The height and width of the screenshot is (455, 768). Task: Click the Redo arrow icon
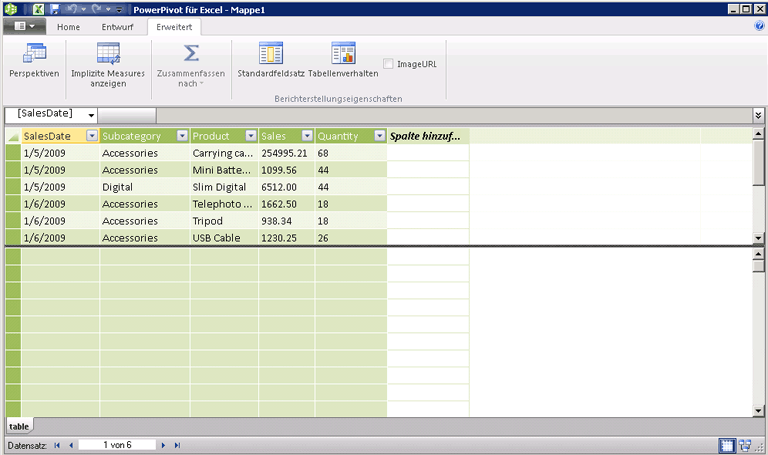(96, 9)
